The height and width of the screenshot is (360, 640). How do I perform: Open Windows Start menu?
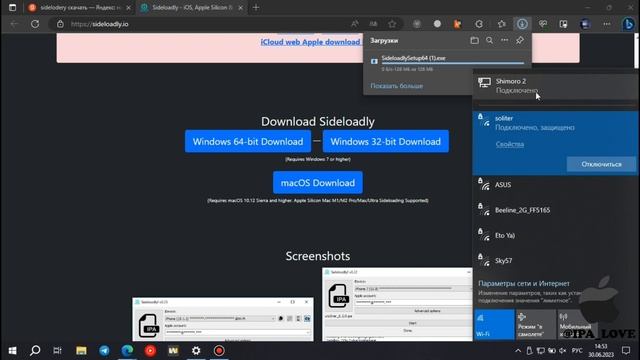coord(12,351)
